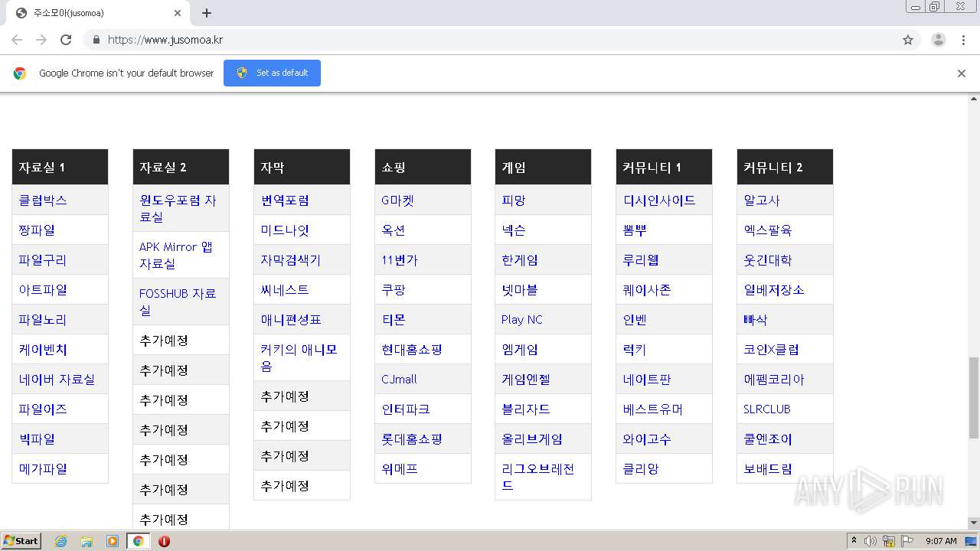The height and width of the screenshot is (551, 980).
Task: Open the 윈도우포럼 자료실 link
Action: click(x=178, y=208)
